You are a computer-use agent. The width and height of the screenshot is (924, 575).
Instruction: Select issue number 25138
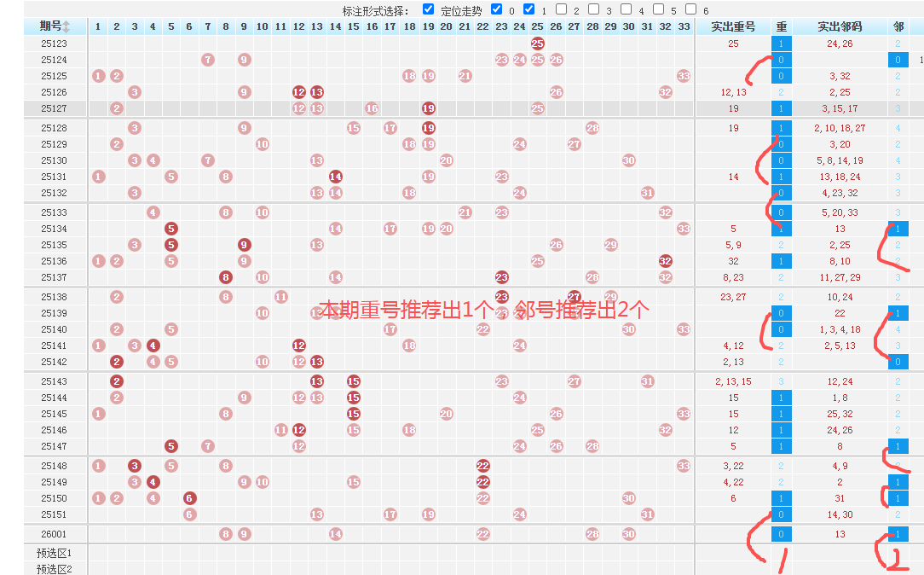(55, 297)
